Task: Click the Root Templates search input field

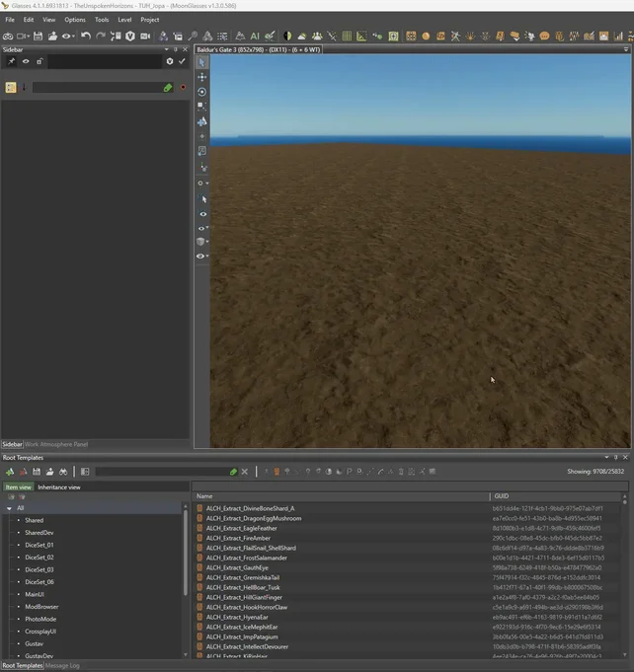Action: (x=162, y=472)
